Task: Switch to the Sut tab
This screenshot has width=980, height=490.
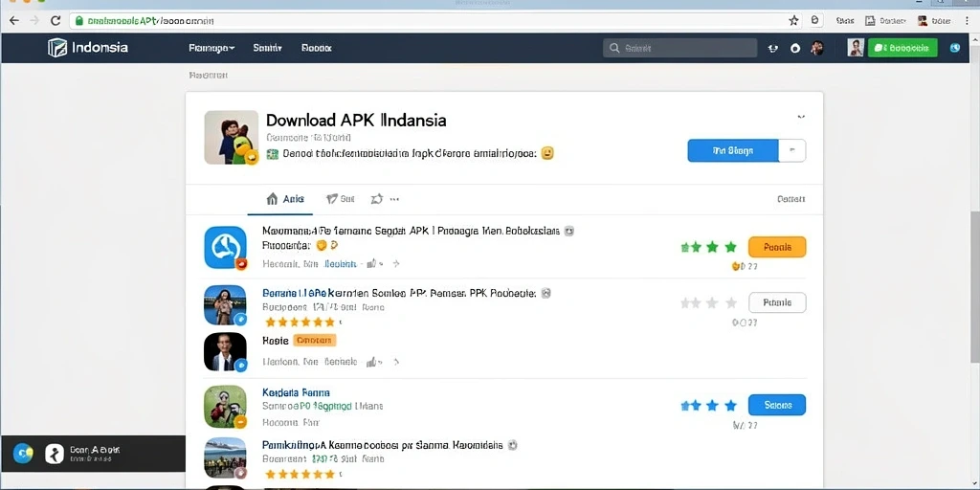Action: [341, 199]
